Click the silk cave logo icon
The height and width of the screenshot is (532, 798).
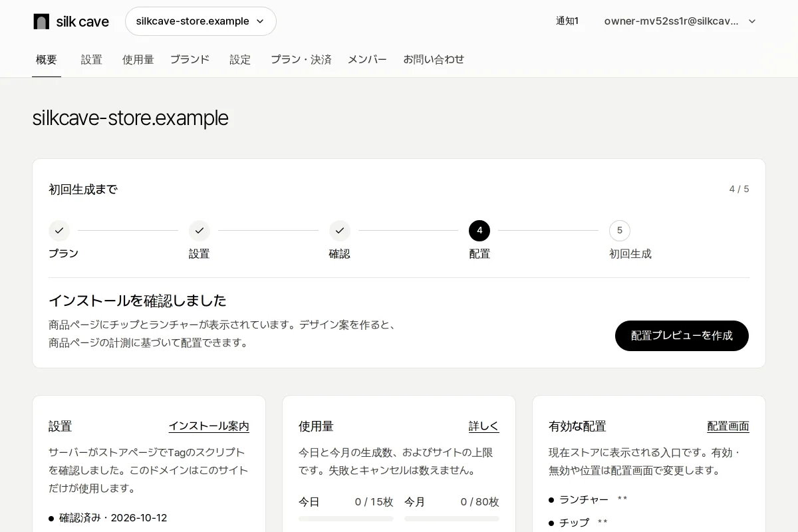[41, 21]
